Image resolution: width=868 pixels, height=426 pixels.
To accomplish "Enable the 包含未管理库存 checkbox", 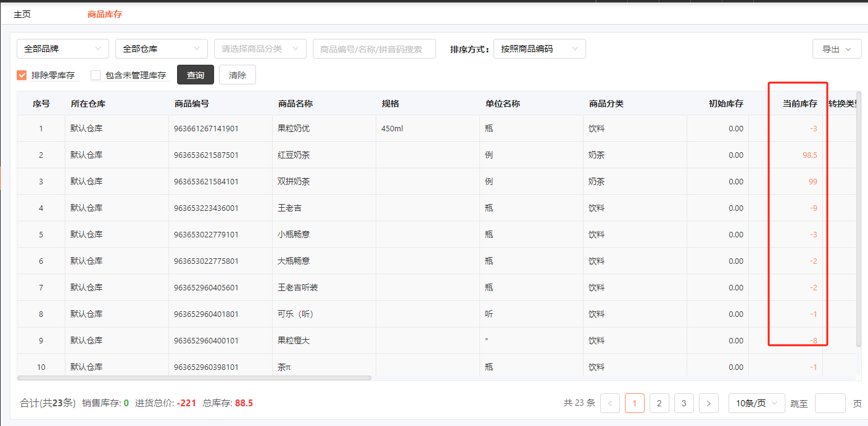I will 96,75.
